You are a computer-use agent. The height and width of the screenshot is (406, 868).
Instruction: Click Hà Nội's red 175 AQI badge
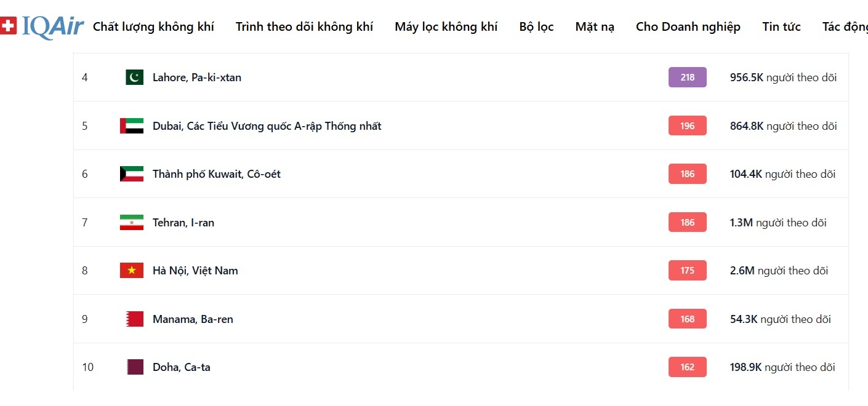coord(687,271)
